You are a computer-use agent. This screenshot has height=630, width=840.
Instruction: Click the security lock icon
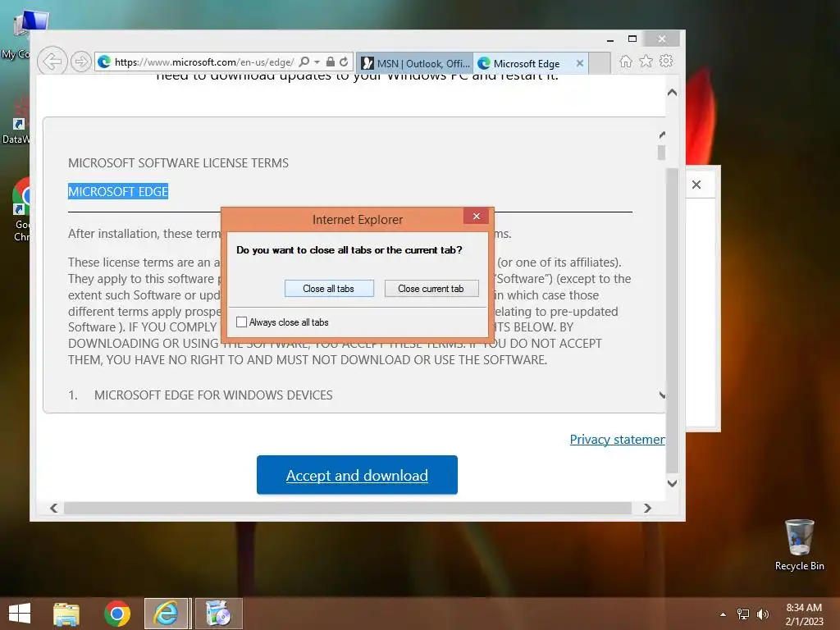click(331, 62)
